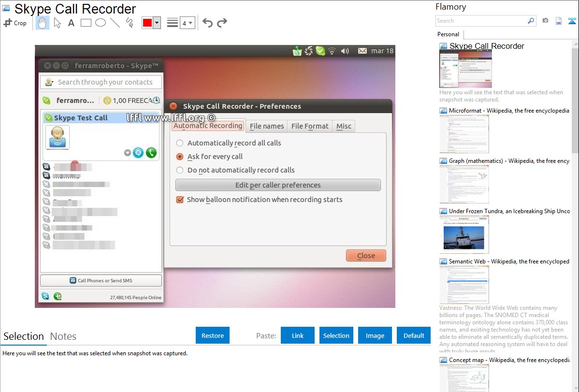Click the Flamory search field
Viewport: 579px width, 392px height.
coord(481,21)
